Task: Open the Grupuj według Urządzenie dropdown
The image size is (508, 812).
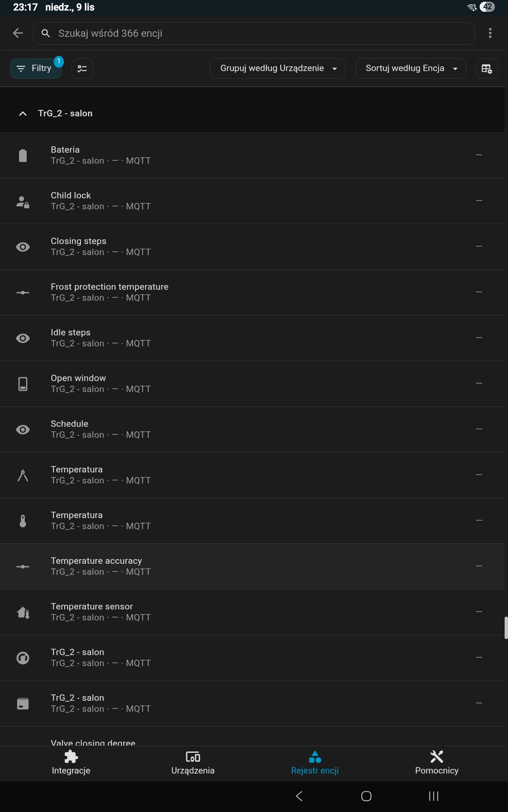Action: click(x=278, y=69)
